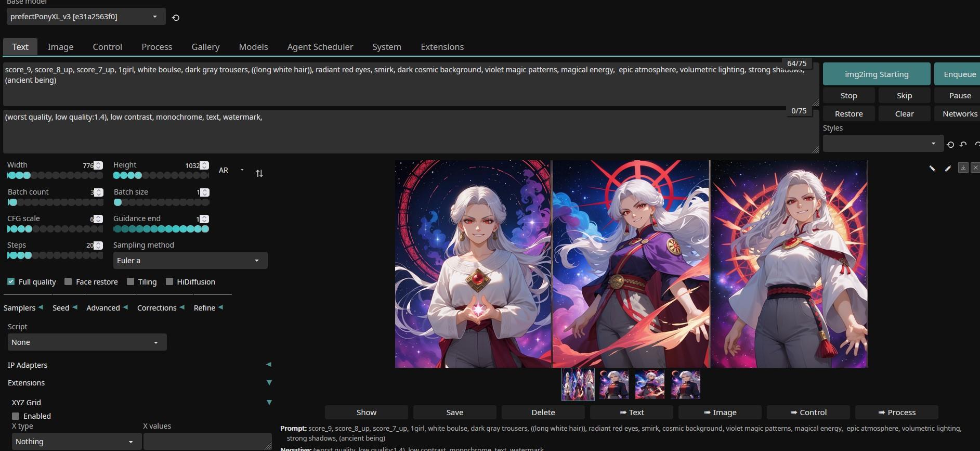Viewport: 980px width, 451px height.
Task: Click the download icon above gallery
Action: click(x=963, y=167)
